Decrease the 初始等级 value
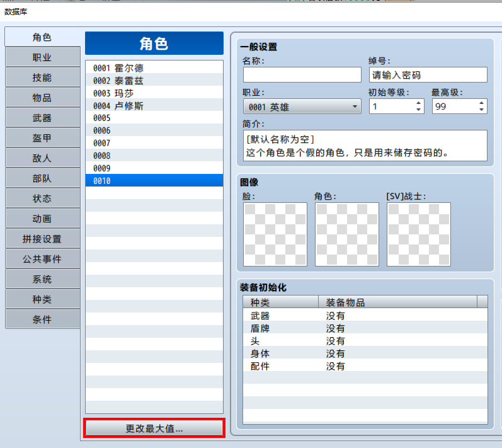The width and height of the screenshot is (502, 448). tap(418, 110)
